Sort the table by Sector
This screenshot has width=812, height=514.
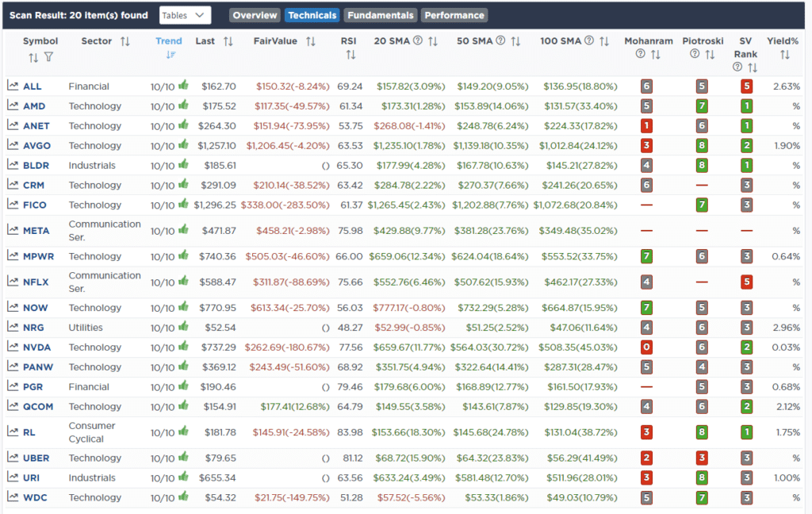tap(124, 41)
